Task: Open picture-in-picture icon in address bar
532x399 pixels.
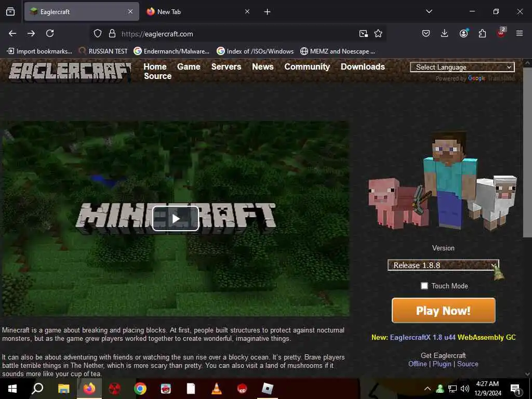Action: [363, 33]
